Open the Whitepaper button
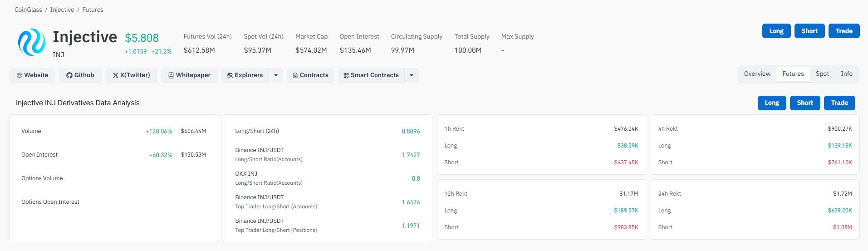This screenshot has height=251, width=868. (189, 75)
